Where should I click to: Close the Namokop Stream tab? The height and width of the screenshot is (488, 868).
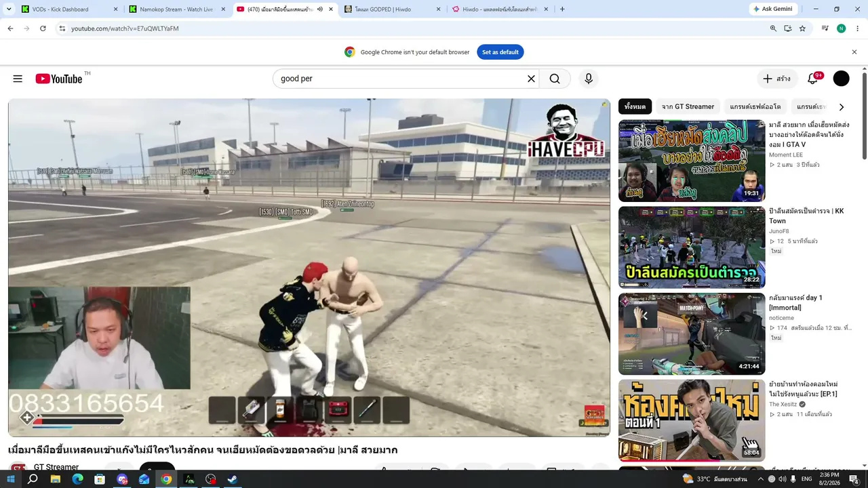tap(223, 9)
